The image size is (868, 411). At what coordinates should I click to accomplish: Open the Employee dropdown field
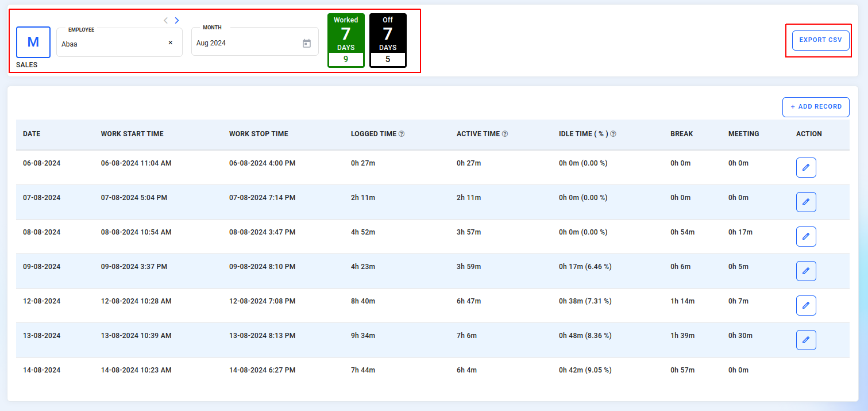pos(119,43)
